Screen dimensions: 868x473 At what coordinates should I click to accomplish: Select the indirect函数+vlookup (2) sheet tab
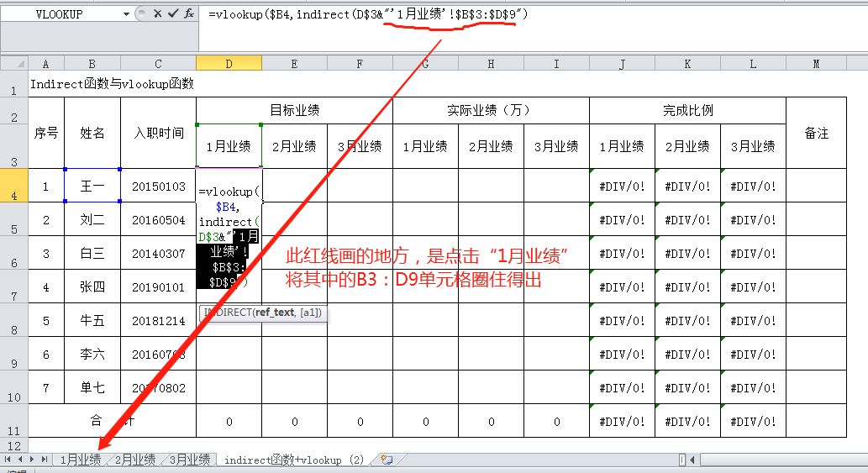[x=294, y=460]
